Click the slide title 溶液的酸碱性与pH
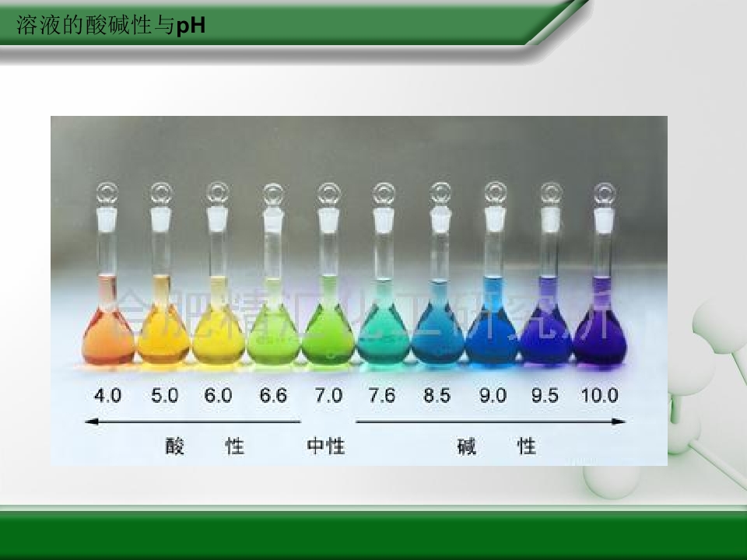 coord(110,26)
